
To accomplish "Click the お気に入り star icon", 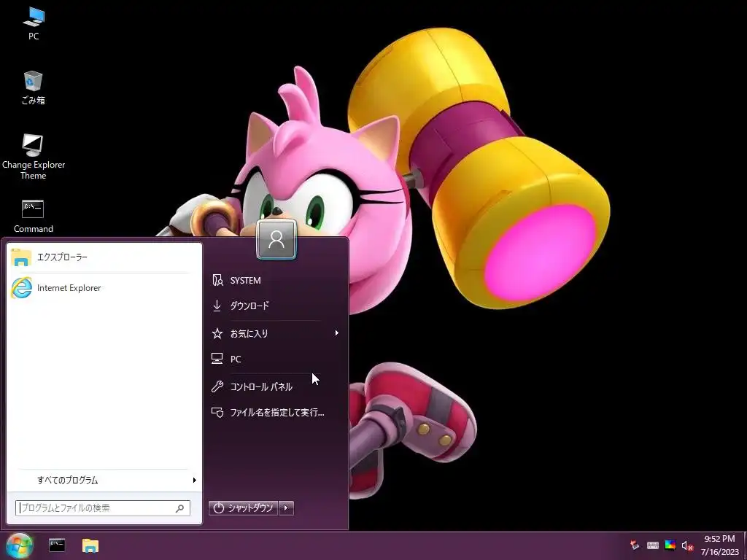I will [x=217, y=333].
